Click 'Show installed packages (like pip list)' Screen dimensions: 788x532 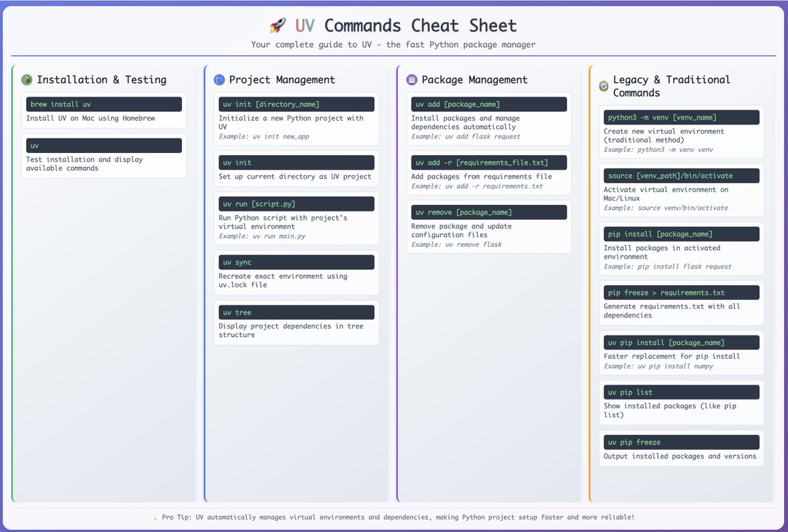point(670,410)
